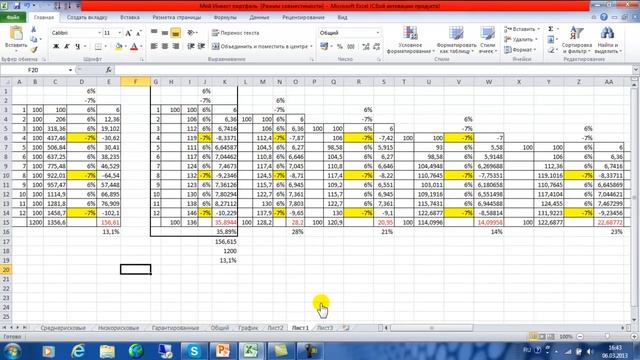640x360 pixels.
Task: Click the Borders icon
Action: coord(98,47)
